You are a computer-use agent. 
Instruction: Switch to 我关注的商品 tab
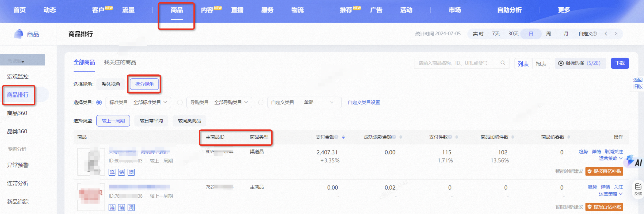coord(120,62)
